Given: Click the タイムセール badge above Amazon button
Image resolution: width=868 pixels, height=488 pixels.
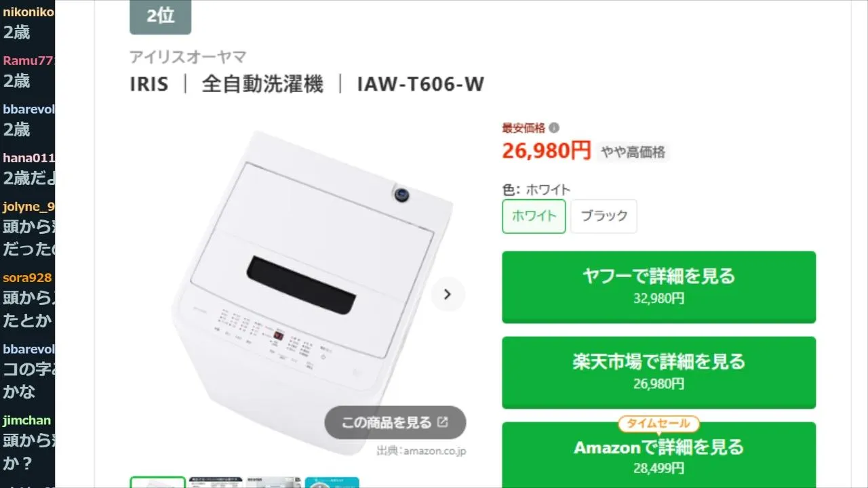Looking at the screenshot, I should coord(658,424).
